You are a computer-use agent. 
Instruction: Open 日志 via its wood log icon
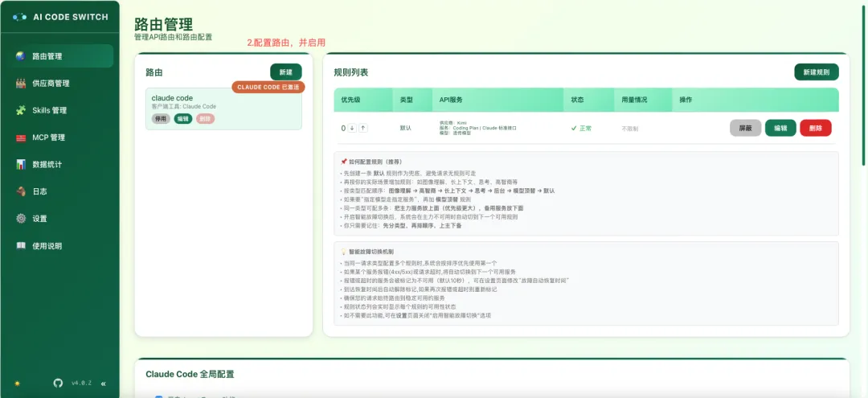(x=20, y=191)
